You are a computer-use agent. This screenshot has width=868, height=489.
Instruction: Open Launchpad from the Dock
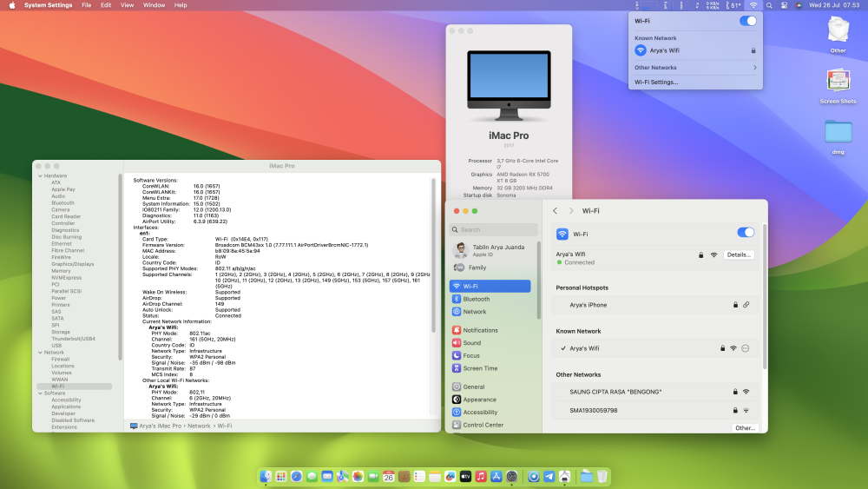tap(281, 476)
